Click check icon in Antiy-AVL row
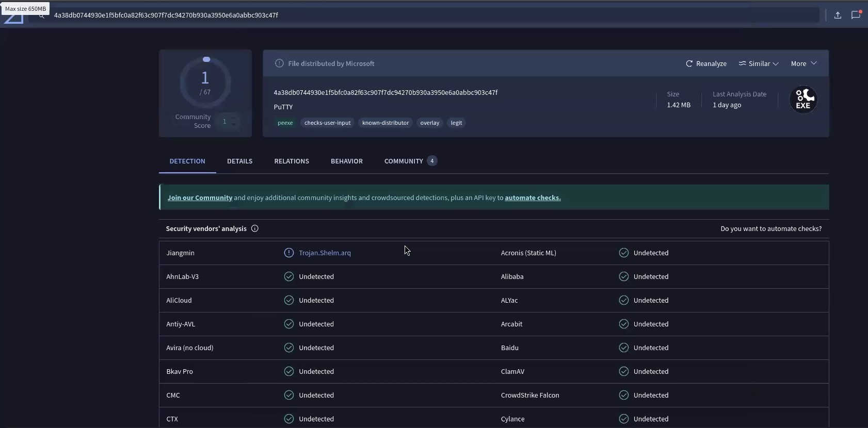 click(289, 324)
